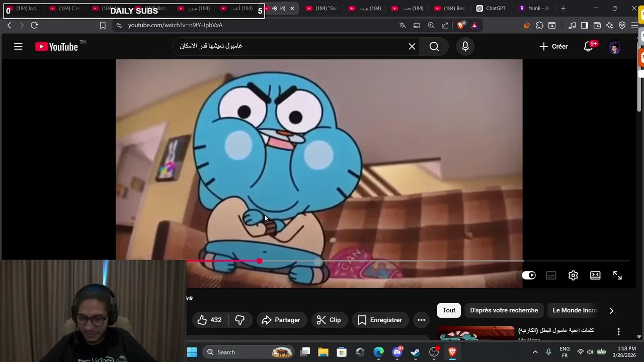Open the Clip scissors button
Viewport: 644px width, 362px height.
point(329,320)
